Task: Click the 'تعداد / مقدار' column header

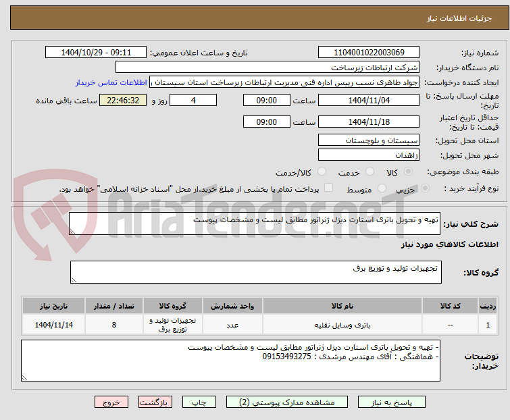Action: [x=114, y=306]
